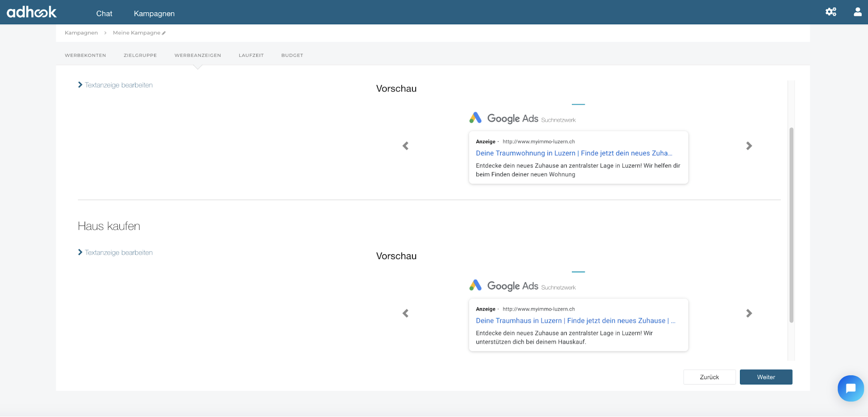Switch to the Budget tab

[292, 56]
